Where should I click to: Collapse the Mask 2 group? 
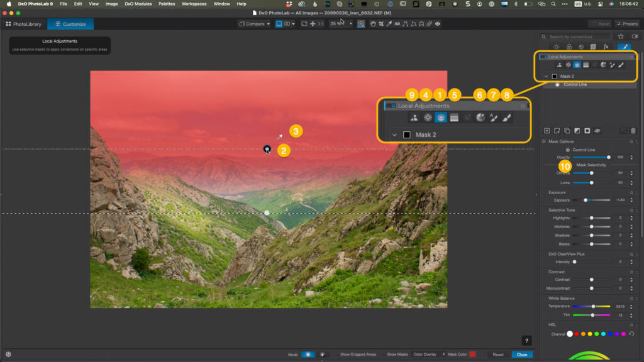[x=546, y=76]
